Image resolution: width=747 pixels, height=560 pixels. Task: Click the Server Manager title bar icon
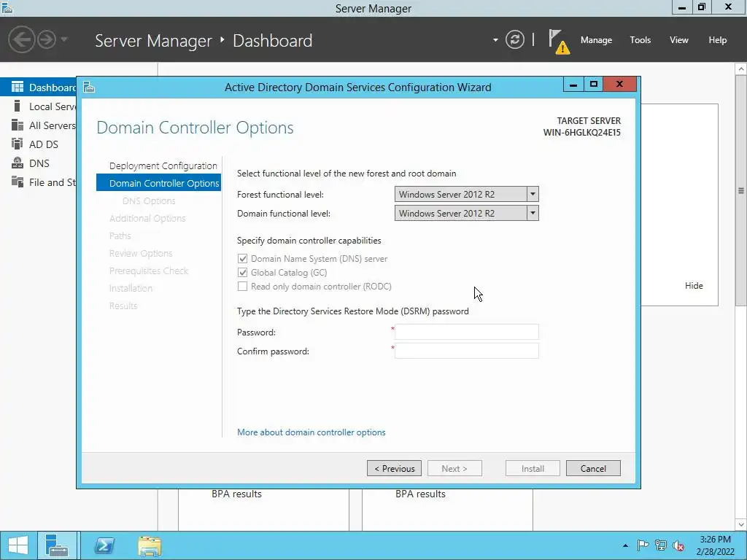tap(7, 7)
